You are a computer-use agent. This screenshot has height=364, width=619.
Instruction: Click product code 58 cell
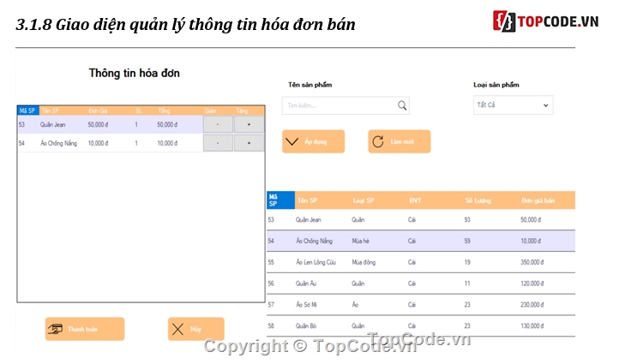coord(271,325)
